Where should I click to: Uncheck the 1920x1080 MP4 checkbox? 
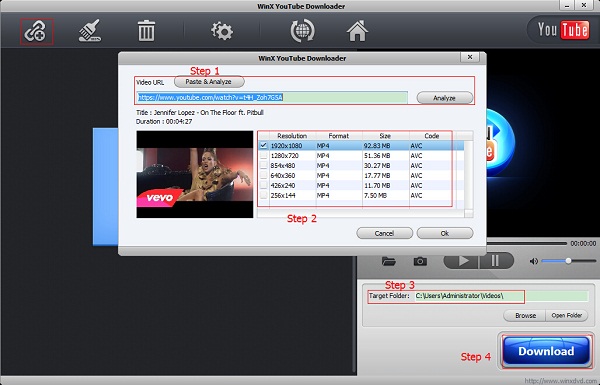(263, 145)
